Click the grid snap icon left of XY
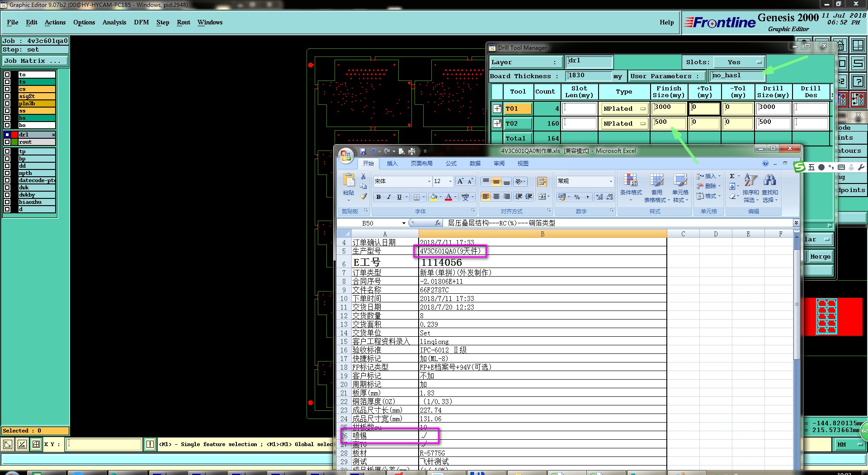 point(36,444)
